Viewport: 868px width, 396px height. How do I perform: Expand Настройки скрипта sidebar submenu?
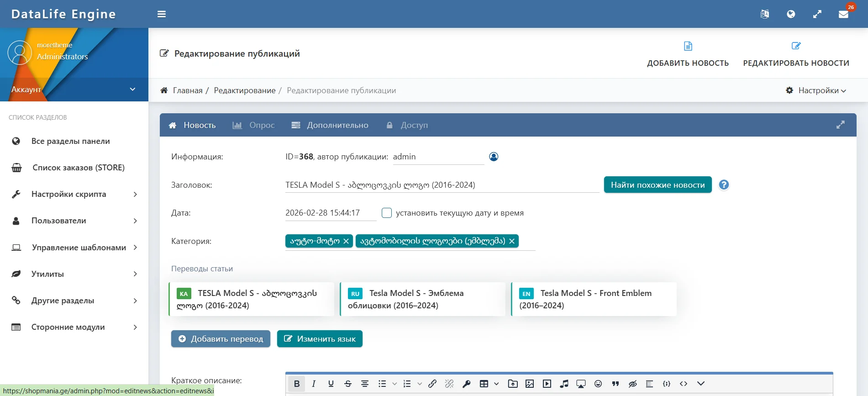74,194
